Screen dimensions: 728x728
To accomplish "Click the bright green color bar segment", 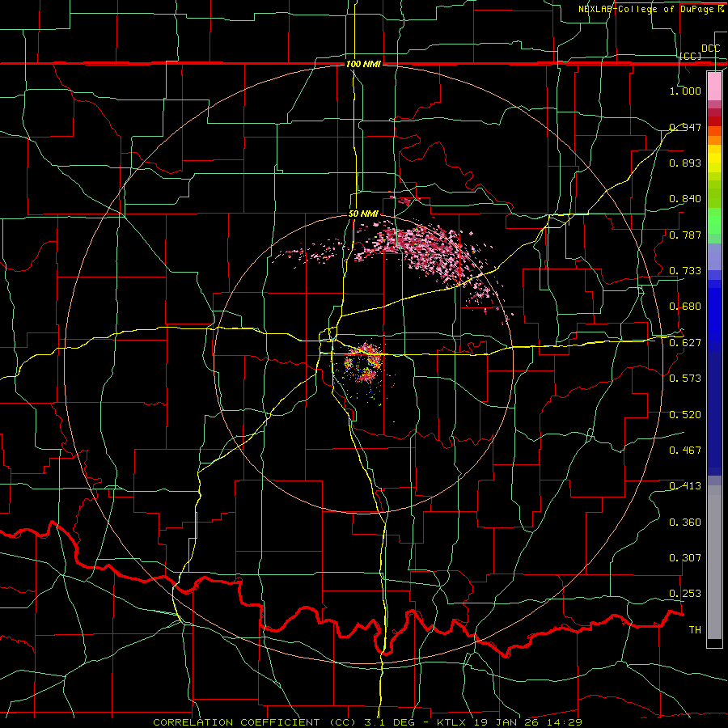I will tap(714, 221).
